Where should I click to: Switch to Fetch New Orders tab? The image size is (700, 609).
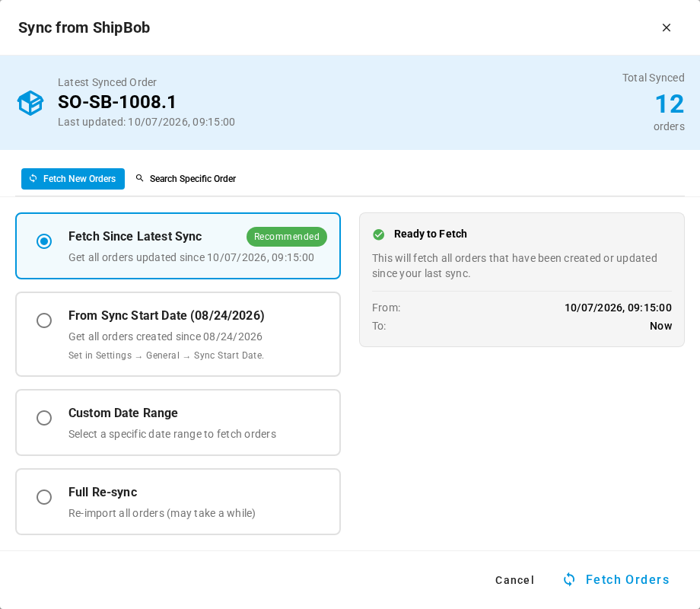point(73,179)
